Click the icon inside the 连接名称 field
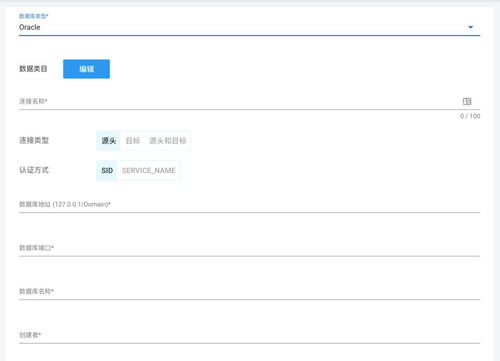The width and height of the screenshot is (500, 361). [x=467, y=101]
